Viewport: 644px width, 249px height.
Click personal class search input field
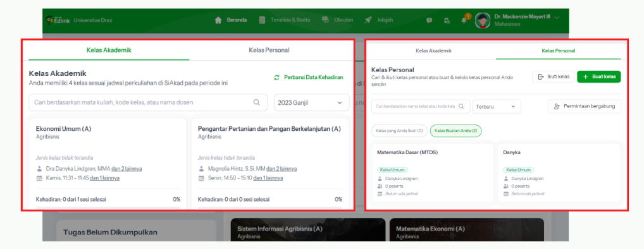pyautogui.click(x=421, y=106)
